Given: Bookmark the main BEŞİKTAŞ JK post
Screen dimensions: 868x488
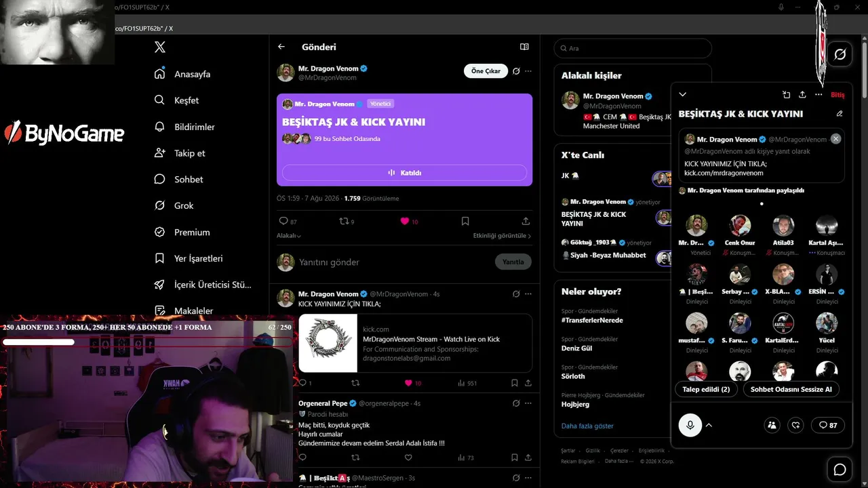Looking at the screenshot, I should click(x=465, y=221).
